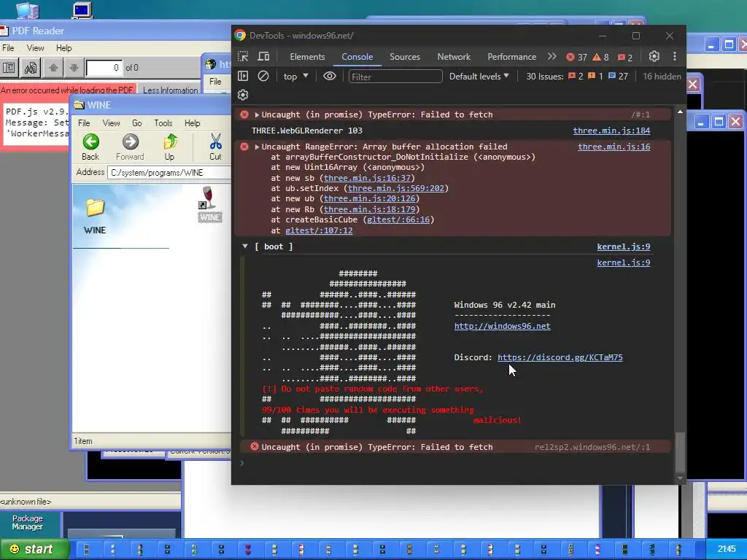The width and height of the screenshot is (747, 560).
Task: Open the File menu in WINE explorer
Action: 84,122
